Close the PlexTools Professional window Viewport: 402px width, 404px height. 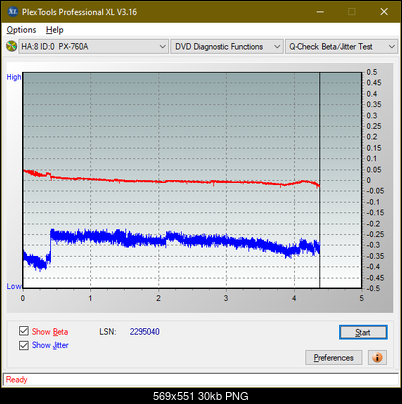[x=384, y=12]
